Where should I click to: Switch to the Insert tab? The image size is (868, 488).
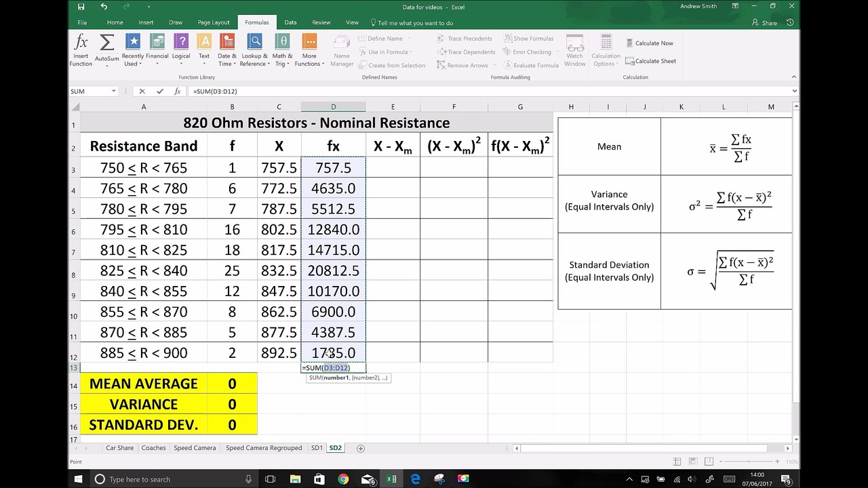(x=146, y=22)
